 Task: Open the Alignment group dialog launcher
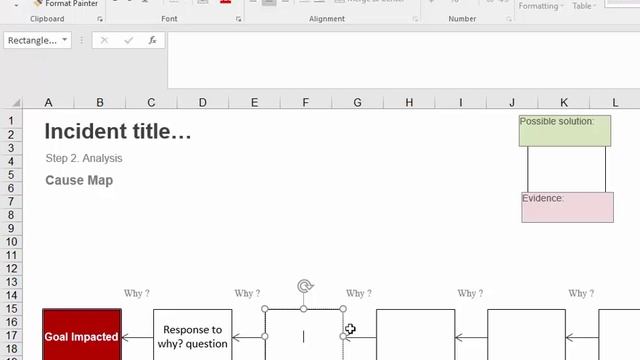(x=415, y=19)
